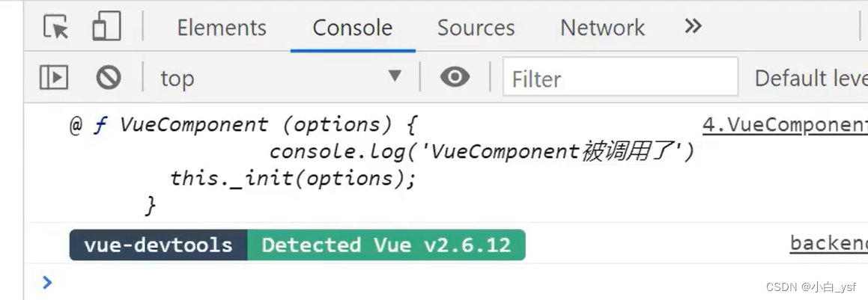
Task: Focus the Filter input field
Action: 620,77
